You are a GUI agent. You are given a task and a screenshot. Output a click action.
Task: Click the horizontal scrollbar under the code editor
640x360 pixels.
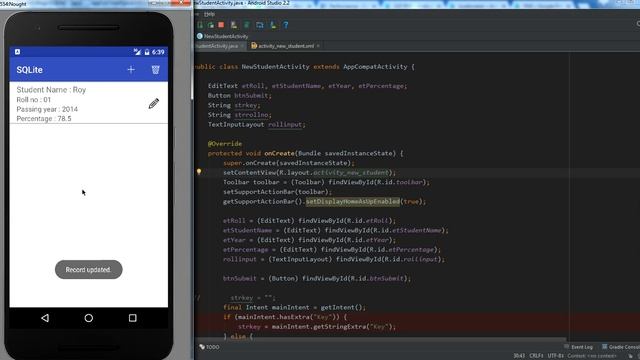pos(380,340)
